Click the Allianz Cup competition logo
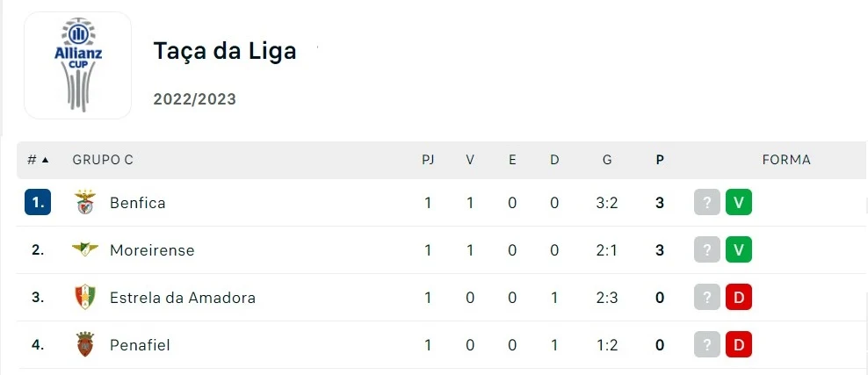 point(78,66)
